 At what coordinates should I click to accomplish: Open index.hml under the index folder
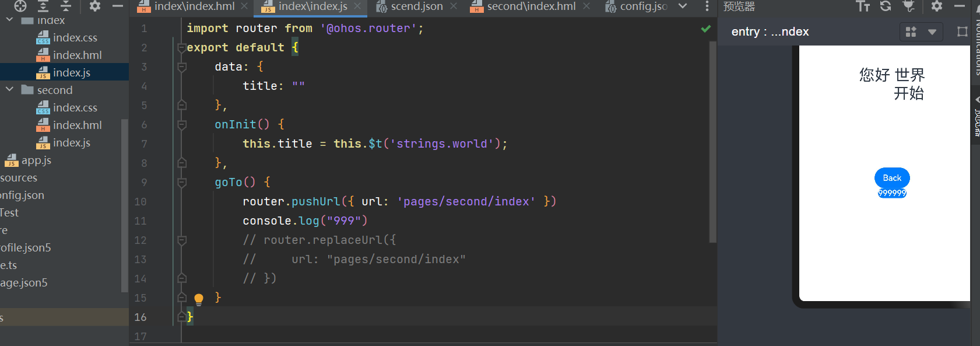pos(77,55)
